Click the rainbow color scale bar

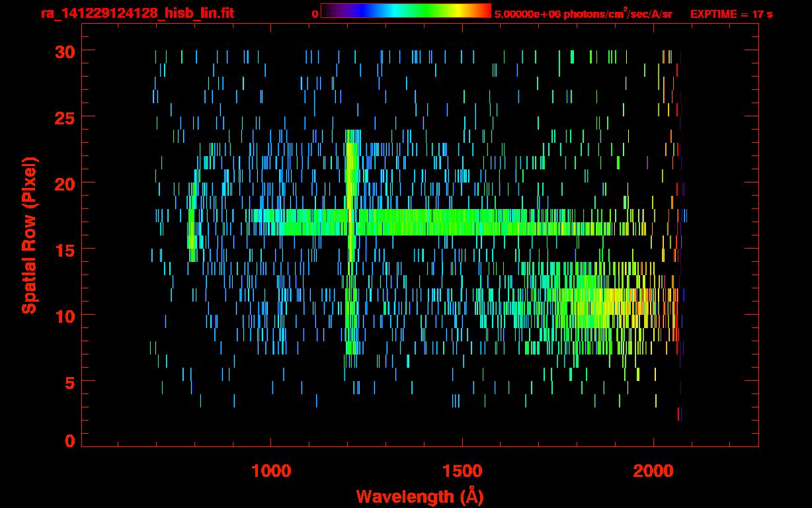pos(406,11)
